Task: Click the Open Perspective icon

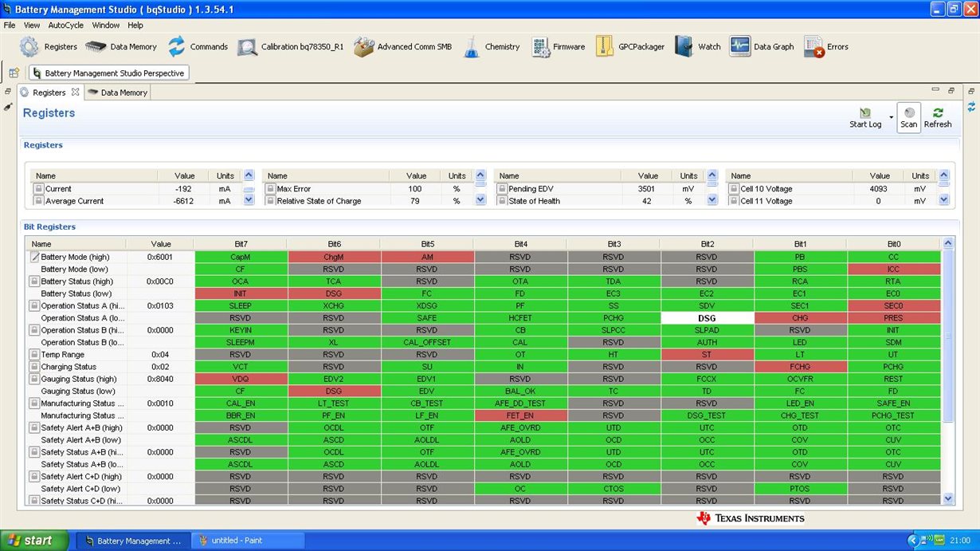Action: point(14,73)
